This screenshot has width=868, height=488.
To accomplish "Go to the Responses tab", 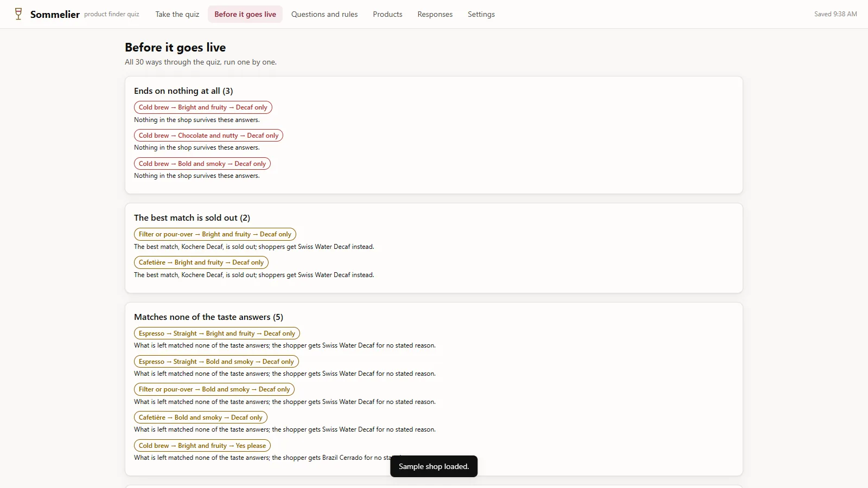I will [x=435, y=14].
